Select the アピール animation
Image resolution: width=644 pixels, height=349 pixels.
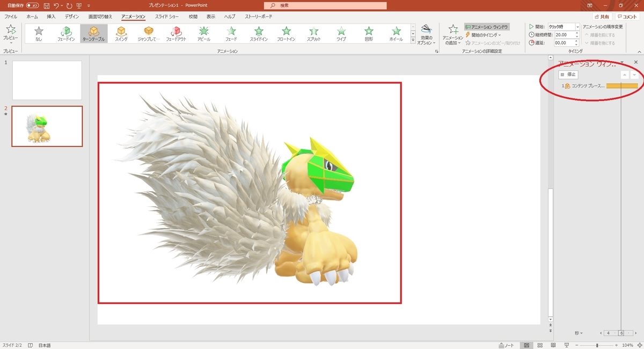[x=204, y=34]
